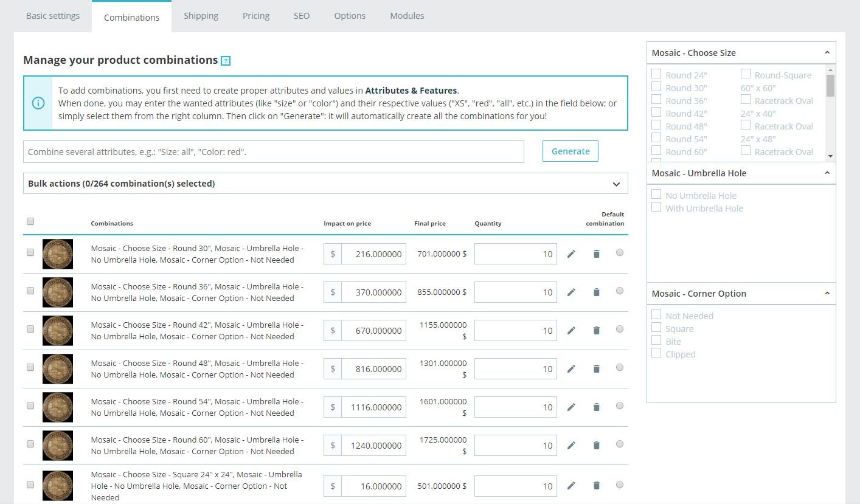Tick the select-all checkbox in table header

click(x=30, y=221)
